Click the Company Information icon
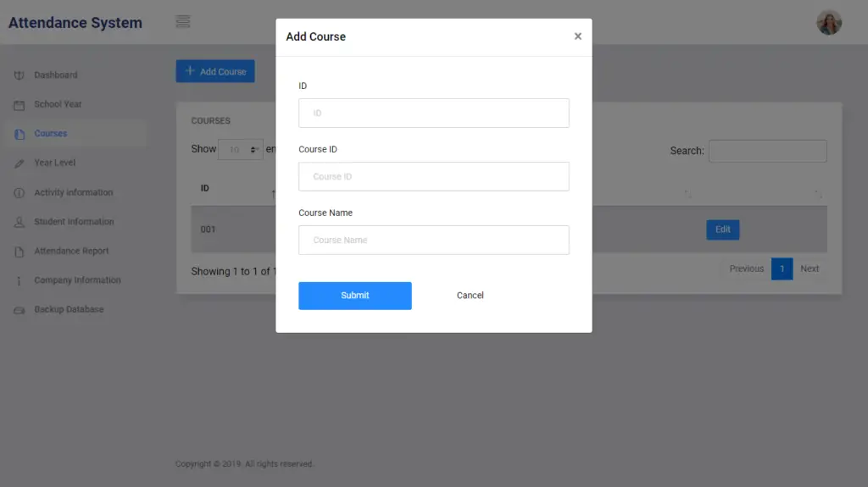 19,281
